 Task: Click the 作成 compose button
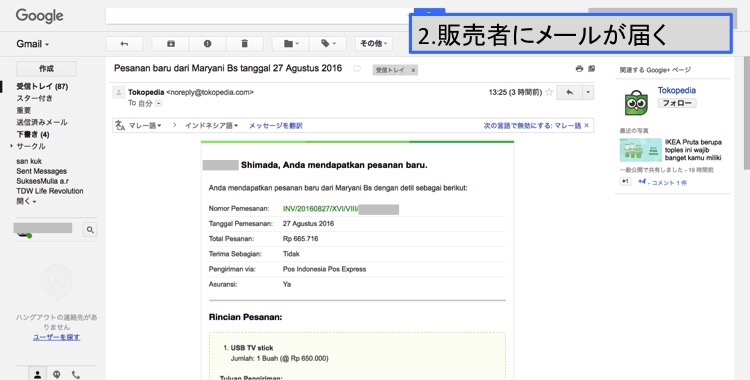[x=46, y=68]
